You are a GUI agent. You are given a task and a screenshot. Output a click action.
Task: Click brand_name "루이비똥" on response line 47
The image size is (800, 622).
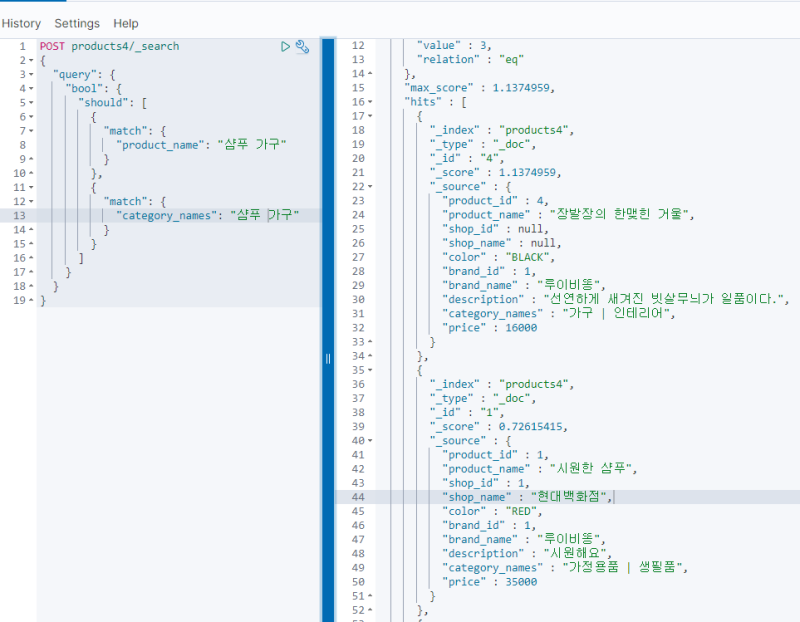pos(568,539)
